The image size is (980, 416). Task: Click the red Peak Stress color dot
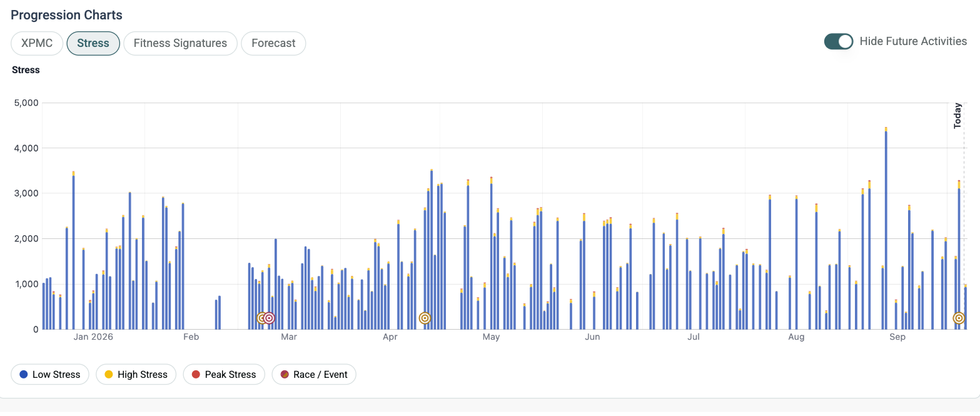(196, 374)
